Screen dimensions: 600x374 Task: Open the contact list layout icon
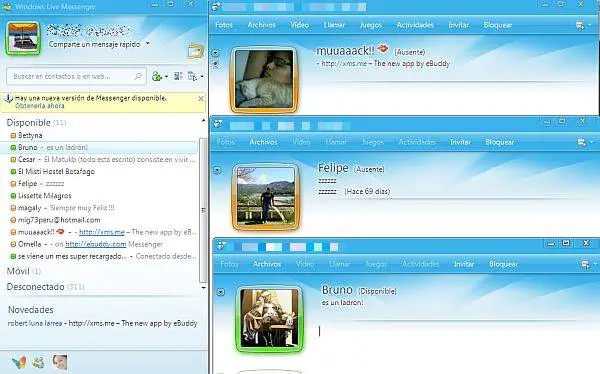click(x=178, y=76)
